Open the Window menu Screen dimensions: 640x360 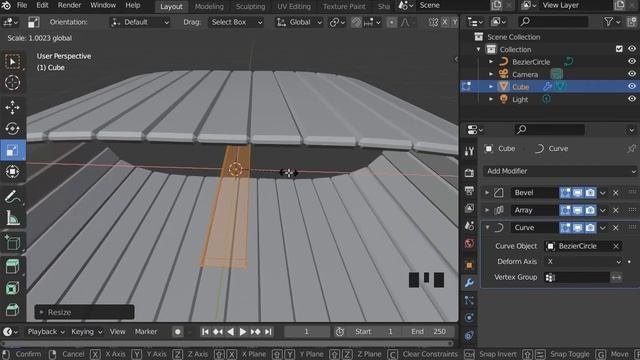(x=103, y=6)
